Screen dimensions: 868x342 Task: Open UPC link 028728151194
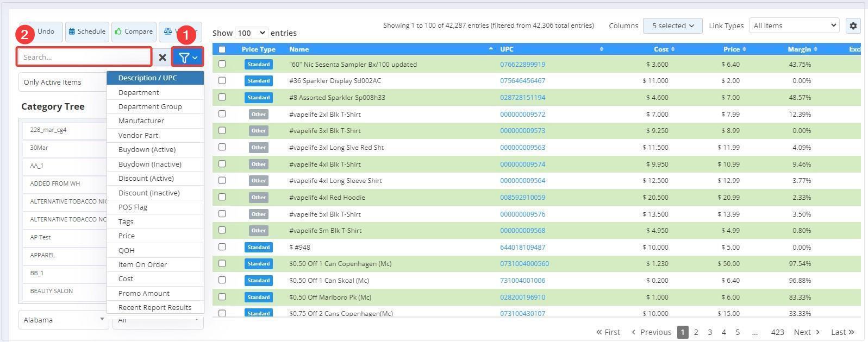[522, 97]
